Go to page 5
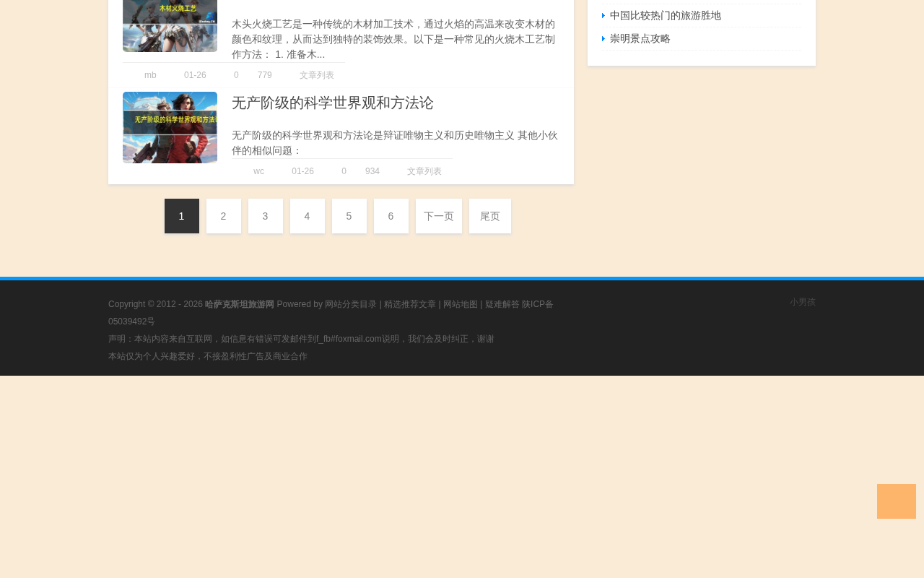 (349, 216)
